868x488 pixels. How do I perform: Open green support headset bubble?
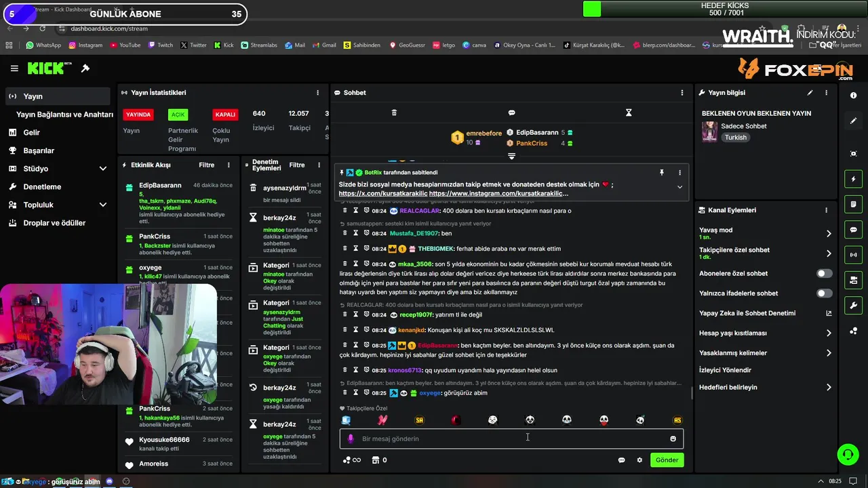coord(848,454)
